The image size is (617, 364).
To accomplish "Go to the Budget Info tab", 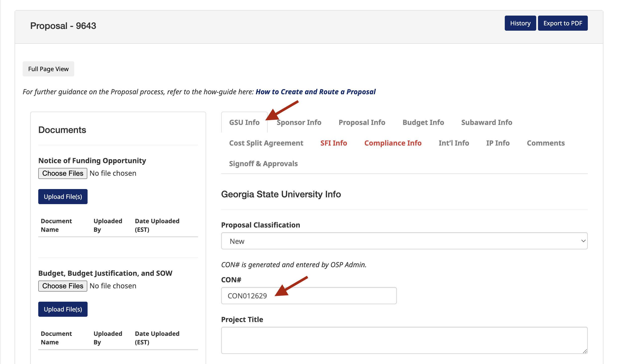I will click(x=423, y=122).
